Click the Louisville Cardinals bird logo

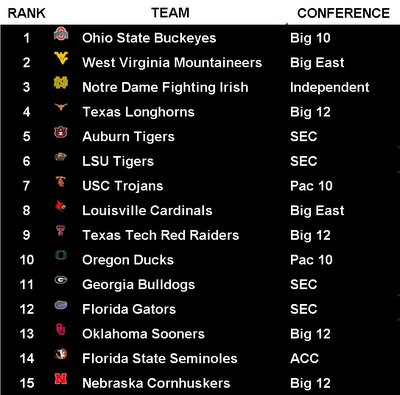(x=61, y=207)
